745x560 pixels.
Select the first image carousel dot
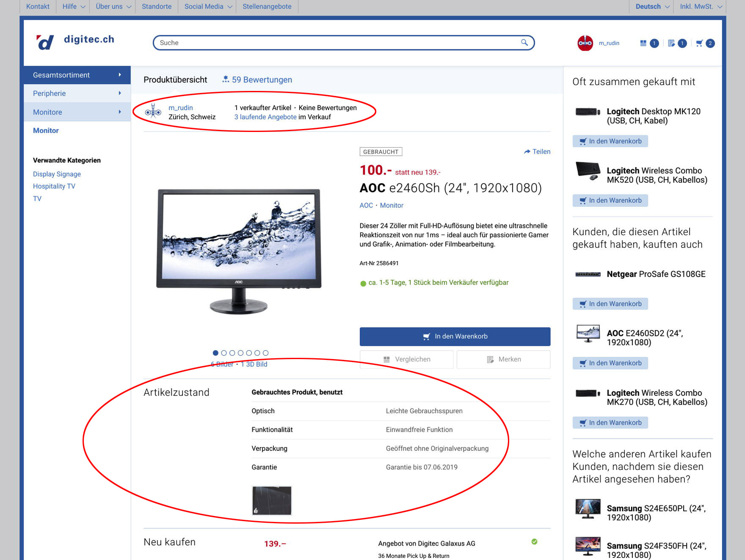click(x=215, y=353)
